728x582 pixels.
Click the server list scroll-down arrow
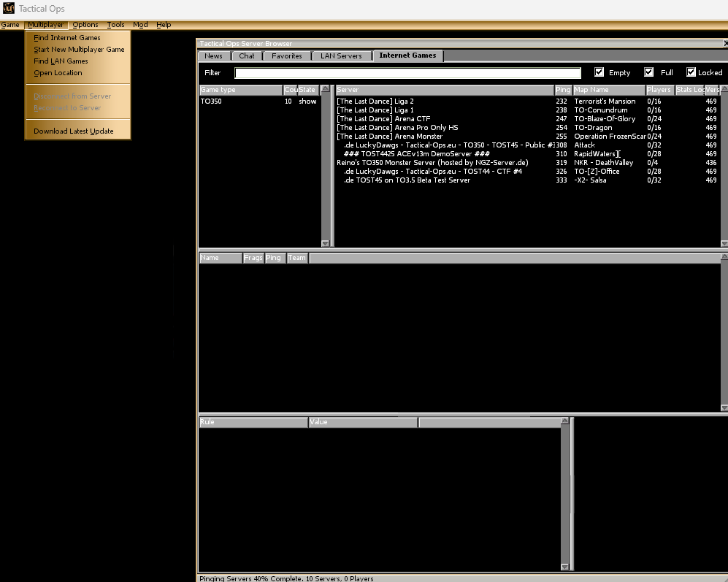click(724, 243)
